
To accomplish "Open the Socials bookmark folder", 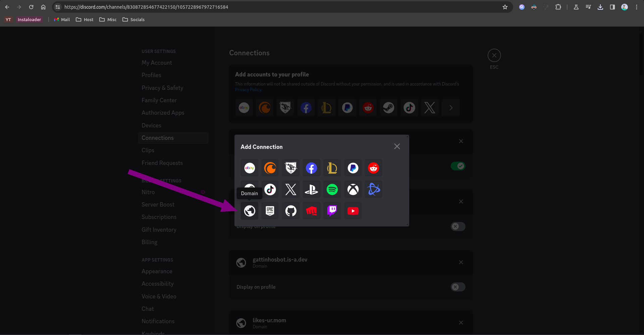I will 134,19.
